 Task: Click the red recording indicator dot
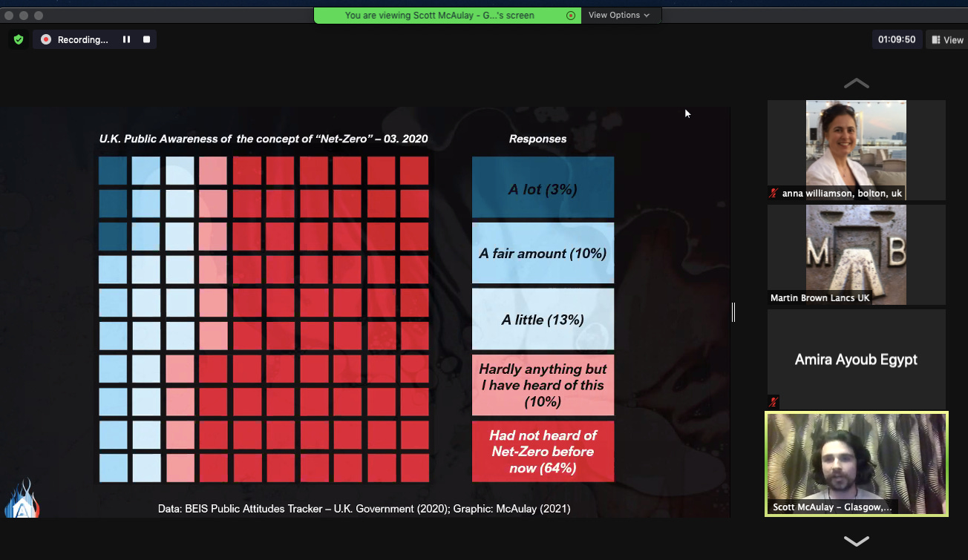[x=46, y=39]
